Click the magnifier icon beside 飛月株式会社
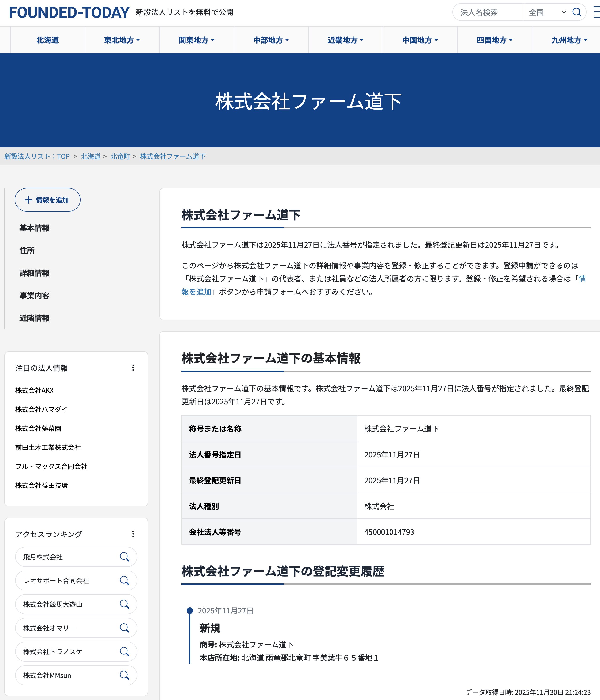This screenshot has width=600, height=700. coord(125,557)
